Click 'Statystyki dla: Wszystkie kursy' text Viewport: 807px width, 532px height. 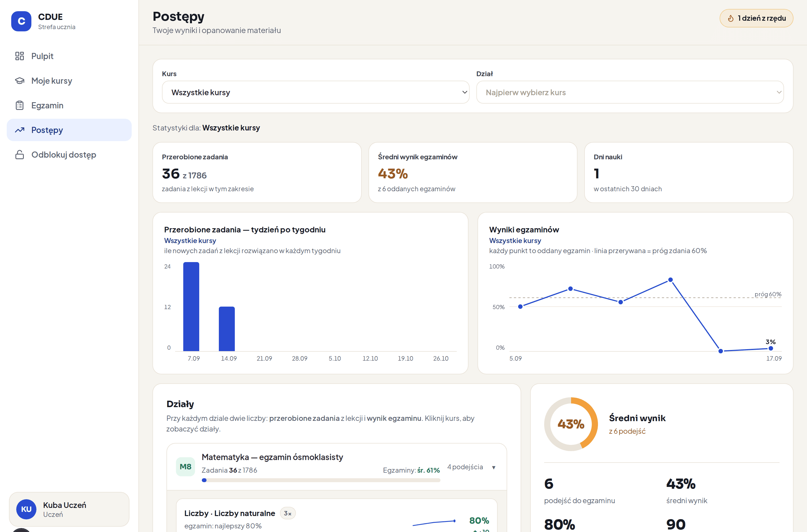coord(207,128)
